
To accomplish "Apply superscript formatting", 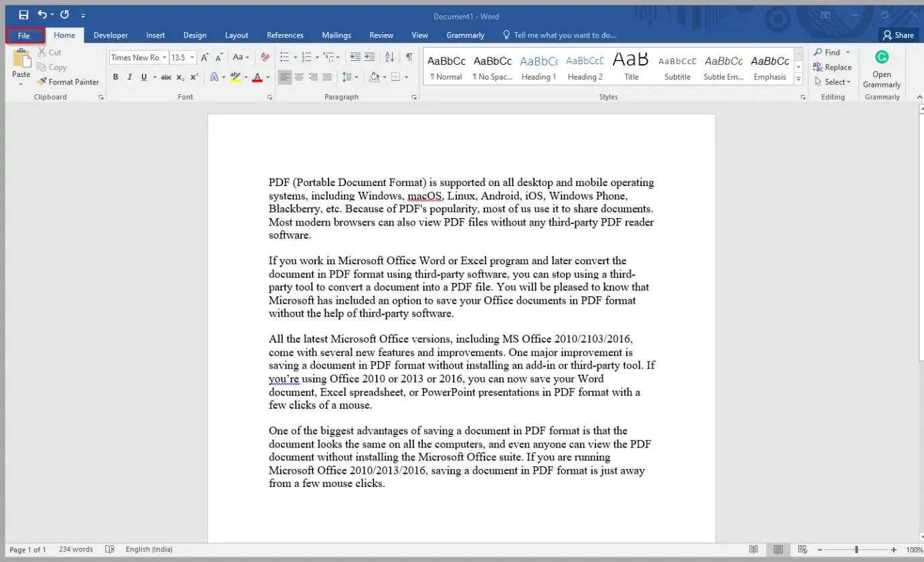I will 194,77.
